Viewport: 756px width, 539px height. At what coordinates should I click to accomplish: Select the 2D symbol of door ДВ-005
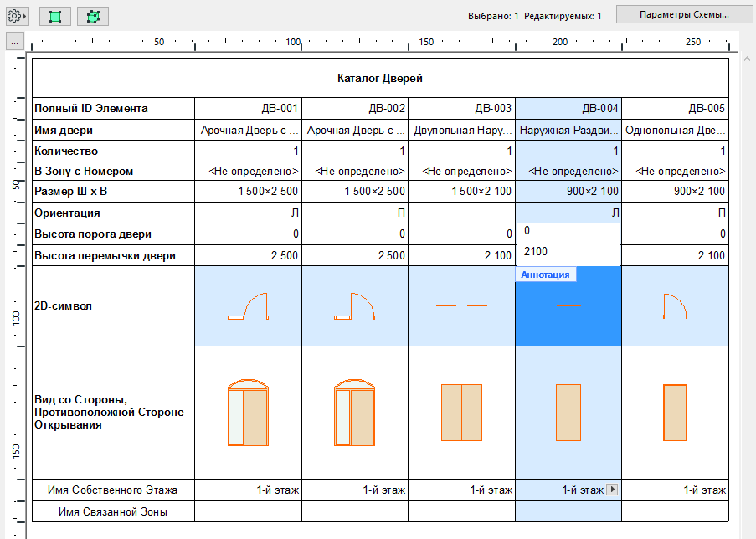[675, 306]
